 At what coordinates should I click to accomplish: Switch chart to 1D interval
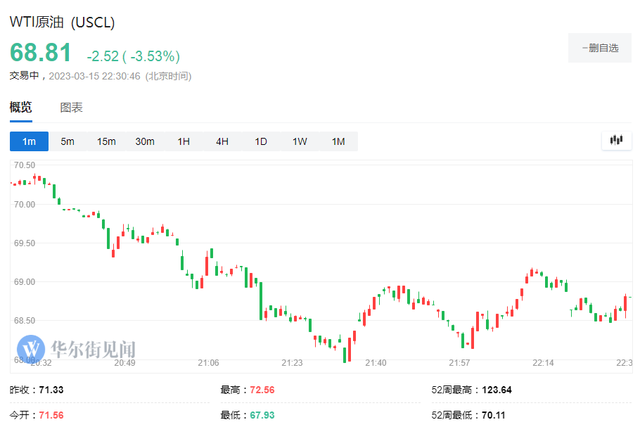tap(261, 142)
